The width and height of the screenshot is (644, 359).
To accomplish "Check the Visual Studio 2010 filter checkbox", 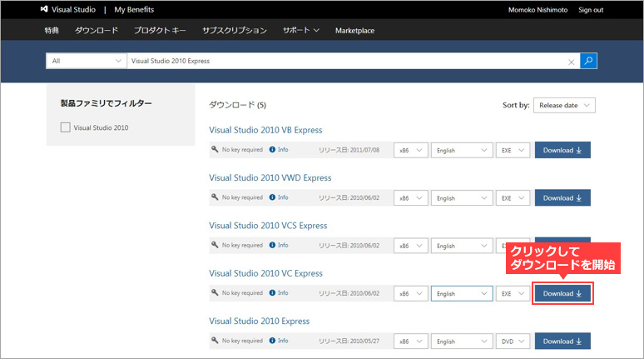I will coord(65,127).
